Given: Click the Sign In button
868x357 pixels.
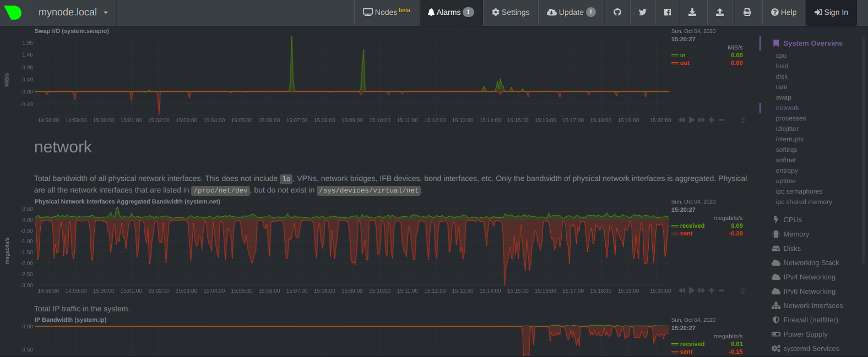Looking at the screenshot, I should point(832,12).
